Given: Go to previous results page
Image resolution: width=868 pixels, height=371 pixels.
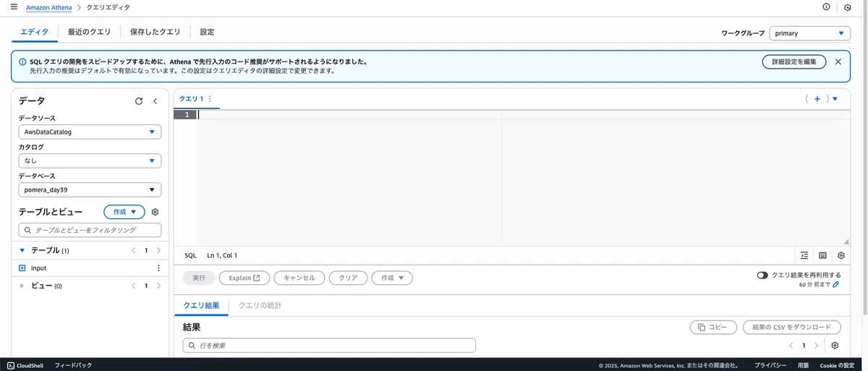Looking at the screenshot, I should (791, 346).
